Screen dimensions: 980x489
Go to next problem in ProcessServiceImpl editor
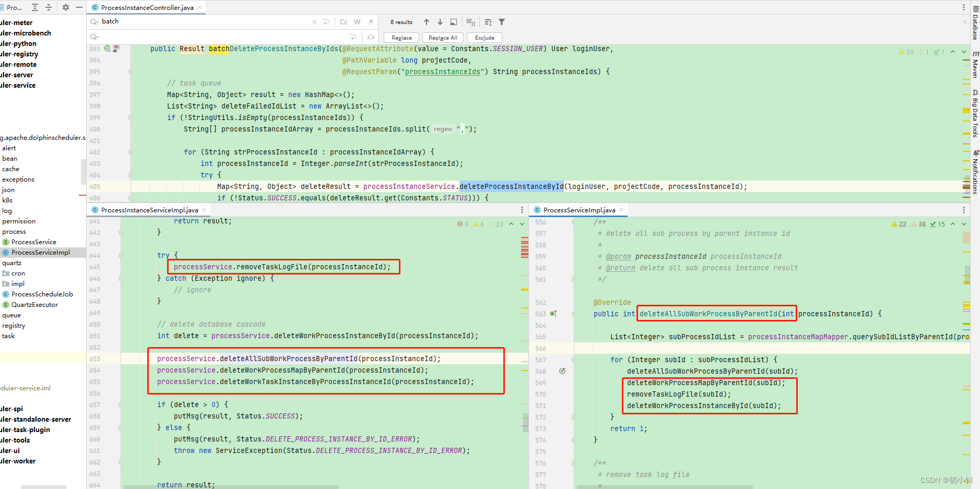964,224
